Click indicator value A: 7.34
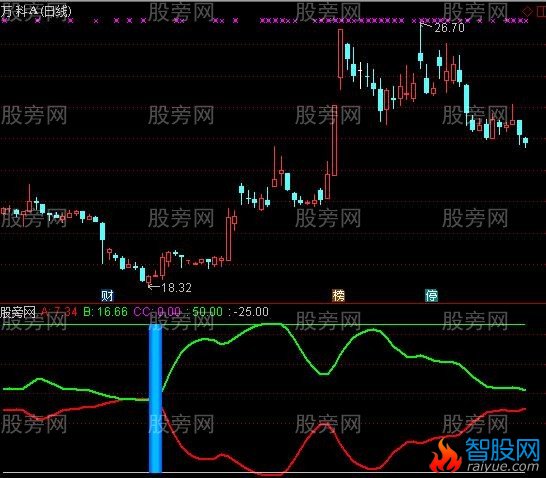The image size is (546, 478). pyautogui.click(x=59, y=312)
